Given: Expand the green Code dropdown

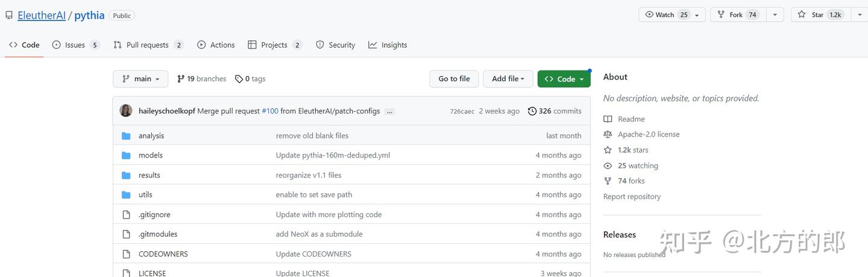Looking at the screenshot, I should pos(564,79).
